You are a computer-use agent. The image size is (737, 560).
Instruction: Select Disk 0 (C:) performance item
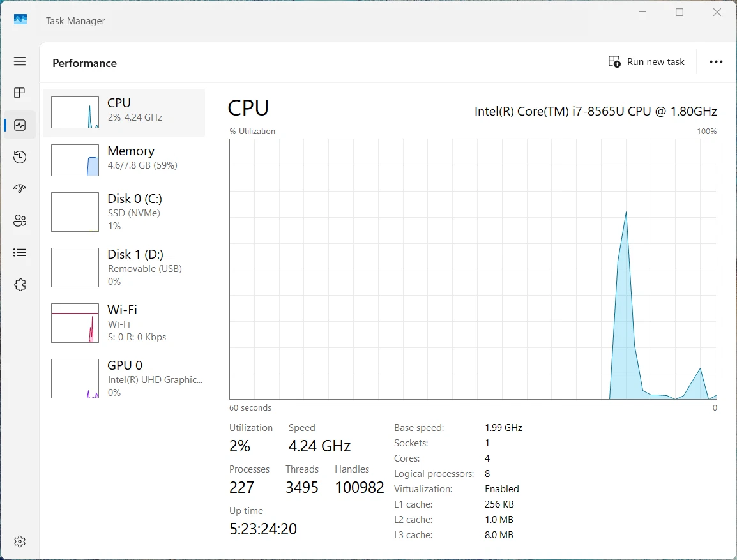tap(124, 212)
